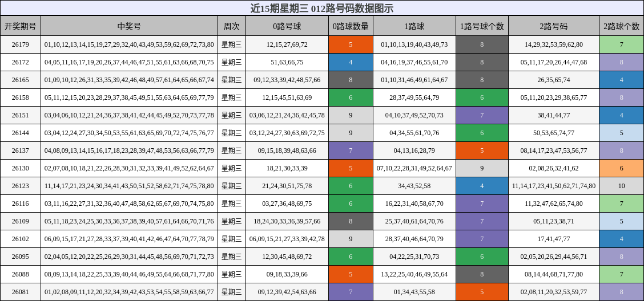Select draw number 26179

coord(21,44)
